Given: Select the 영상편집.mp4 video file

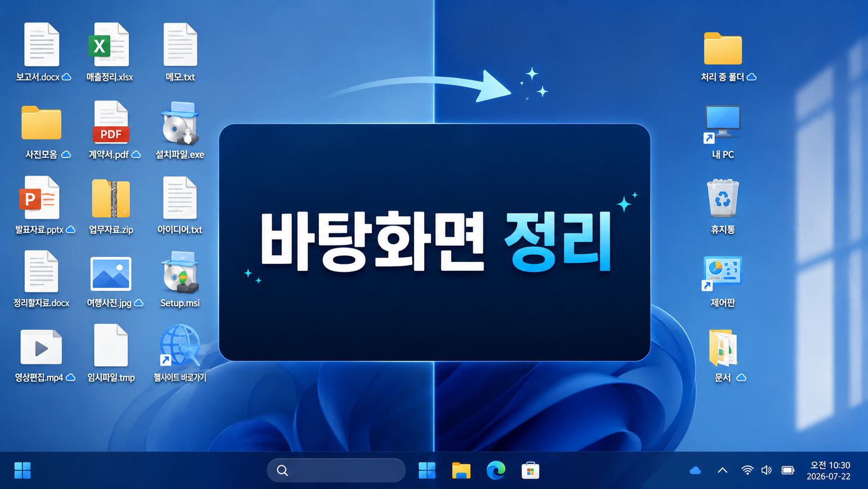Looking at the screenshot, I should [x=41, y=347].
